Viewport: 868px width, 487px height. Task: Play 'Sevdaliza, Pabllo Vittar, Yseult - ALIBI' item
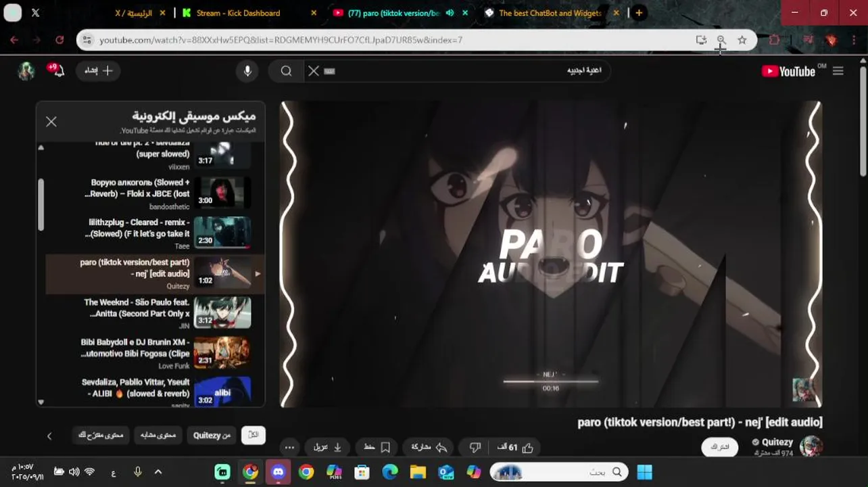155,393
